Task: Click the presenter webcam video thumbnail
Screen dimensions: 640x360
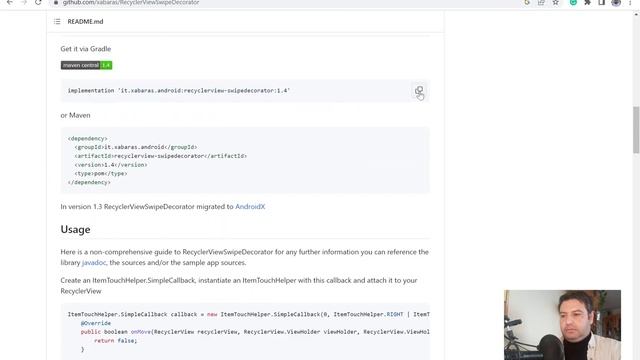Action: (x=562, y=325)
